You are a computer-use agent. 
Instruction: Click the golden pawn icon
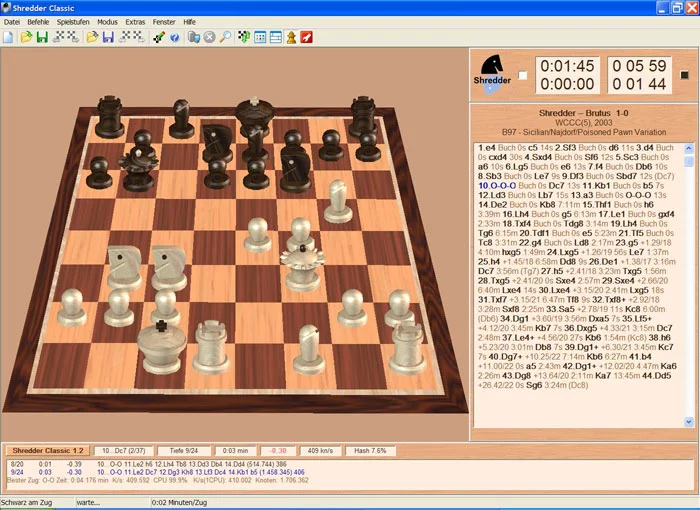[292, 37]
